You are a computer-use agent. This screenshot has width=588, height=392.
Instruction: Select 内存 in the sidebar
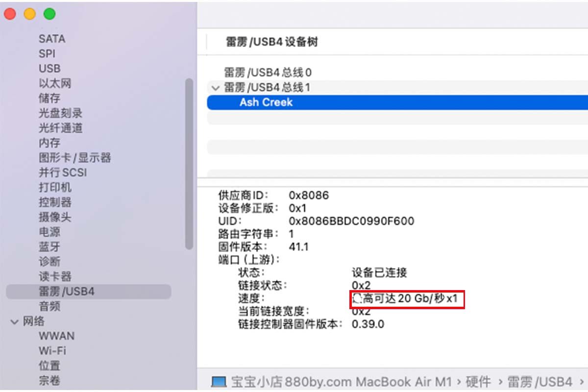49,143
